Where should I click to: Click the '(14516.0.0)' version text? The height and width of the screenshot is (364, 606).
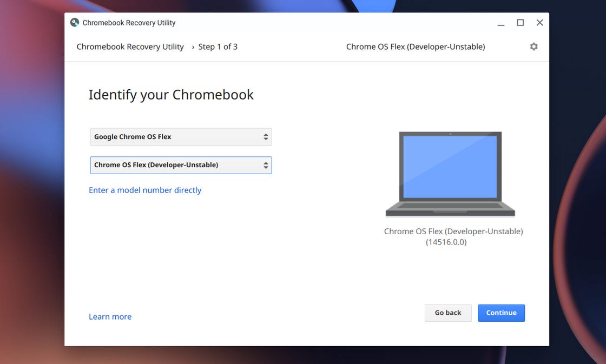[446, 242]
